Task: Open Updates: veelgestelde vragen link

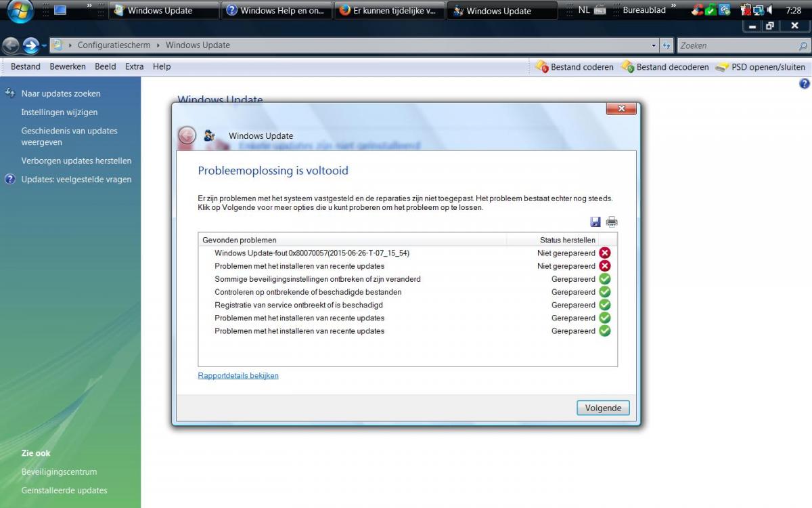Action: [76, 179]
